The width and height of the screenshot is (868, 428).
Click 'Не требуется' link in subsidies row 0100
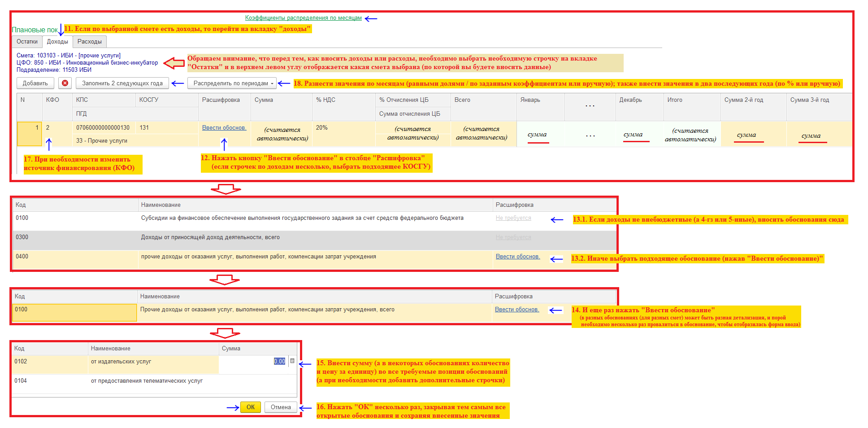pyautogui.click(x=513, y=218)
